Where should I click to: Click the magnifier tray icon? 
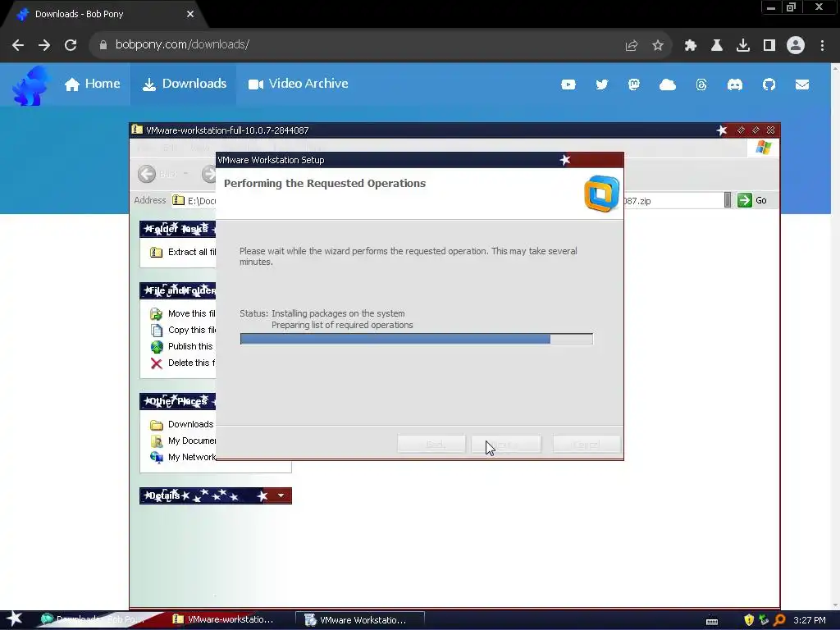[779, 620]
